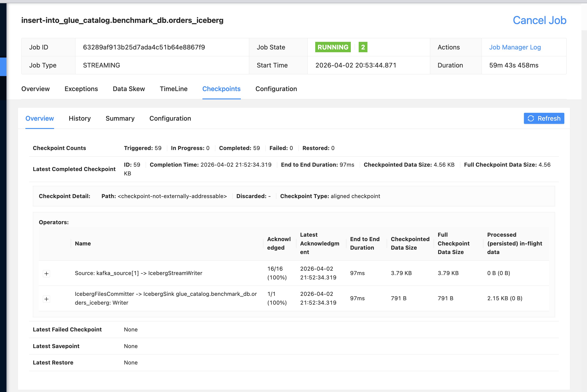587x392 pixels.
Task: Open the checkpoint History sub-tab
Action: tap(80, 118)
